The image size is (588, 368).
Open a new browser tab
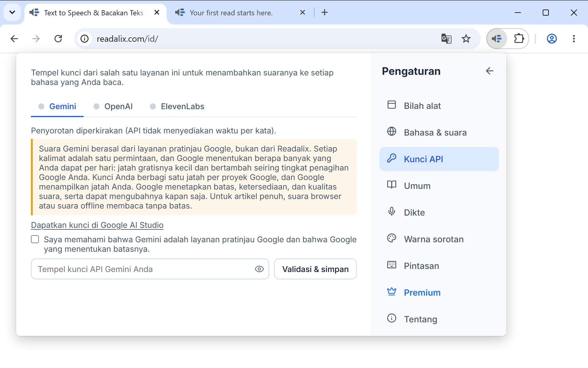click(x=325, y=13)
